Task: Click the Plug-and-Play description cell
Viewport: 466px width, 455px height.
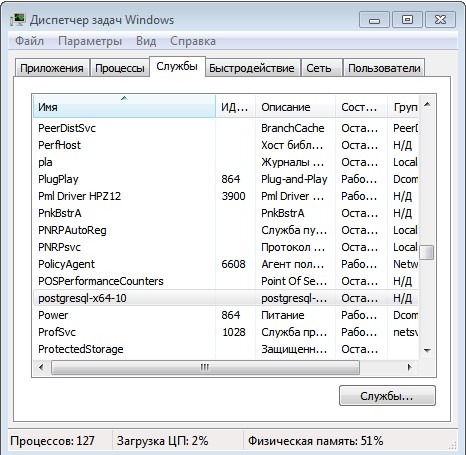Action: (x=294, y=179)
